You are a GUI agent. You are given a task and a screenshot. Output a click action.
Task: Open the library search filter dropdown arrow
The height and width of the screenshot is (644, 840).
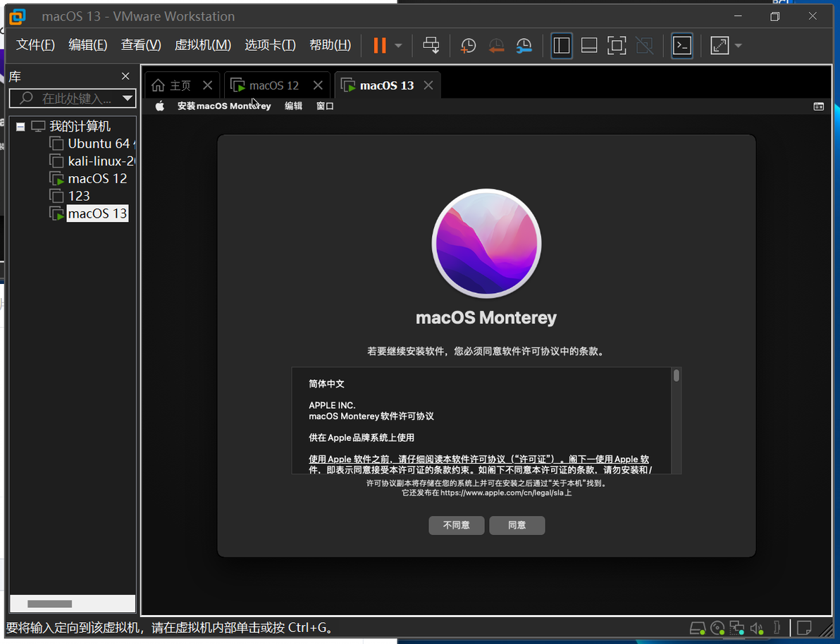click(x=127, y=98)
